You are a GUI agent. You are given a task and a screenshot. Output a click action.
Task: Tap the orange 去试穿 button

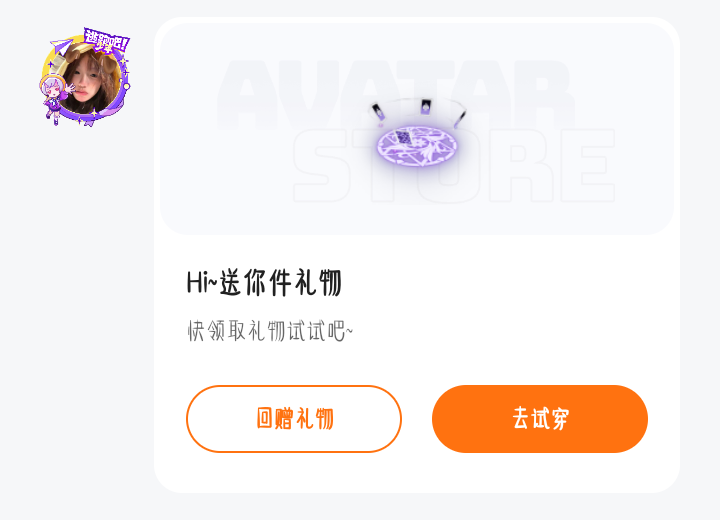tap(540, 418)
